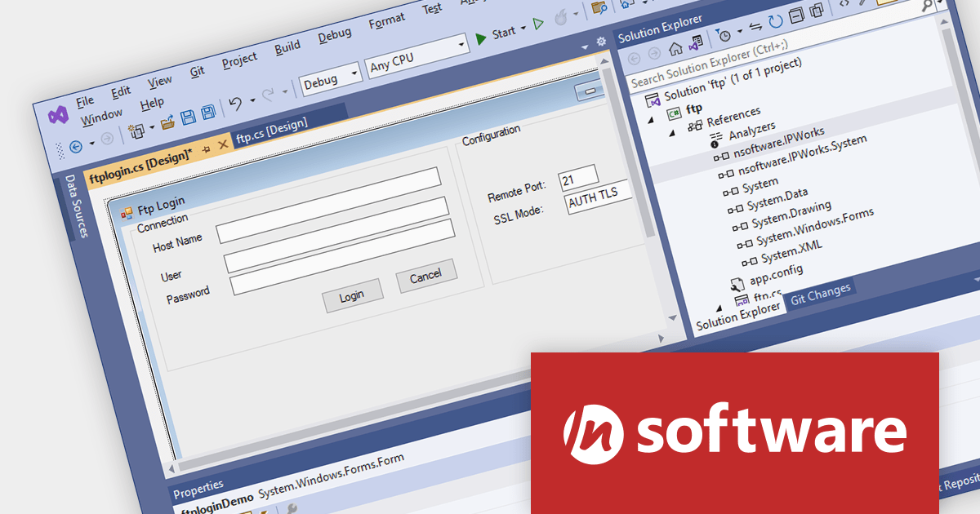Click the Remote Port field showing 21
This screenshot has height=514, width=980.
pos(579,178)
